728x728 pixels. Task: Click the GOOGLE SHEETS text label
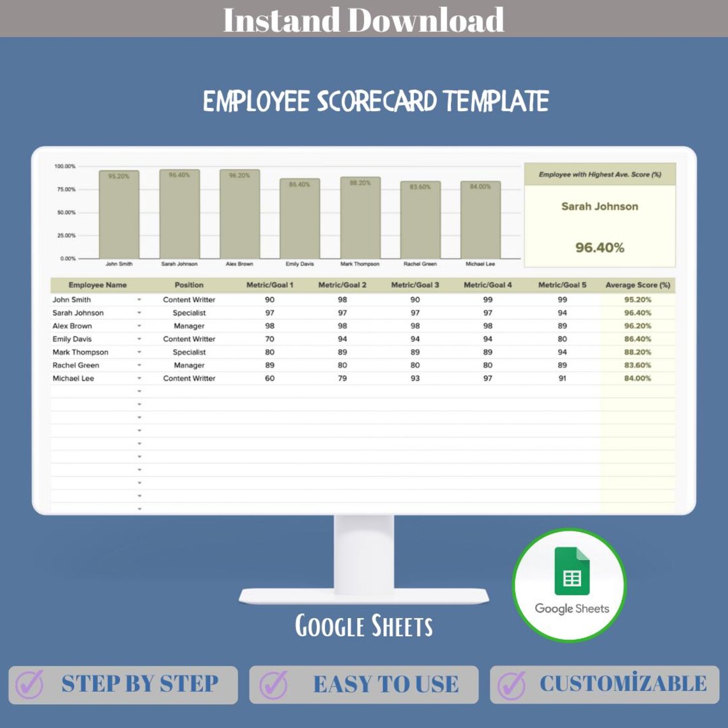tap(364, 627)
